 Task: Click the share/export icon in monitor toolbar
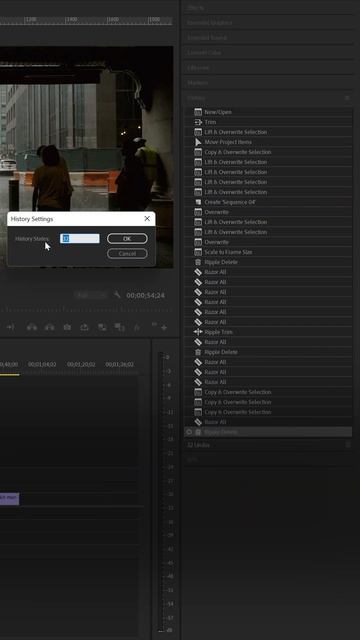84,327
